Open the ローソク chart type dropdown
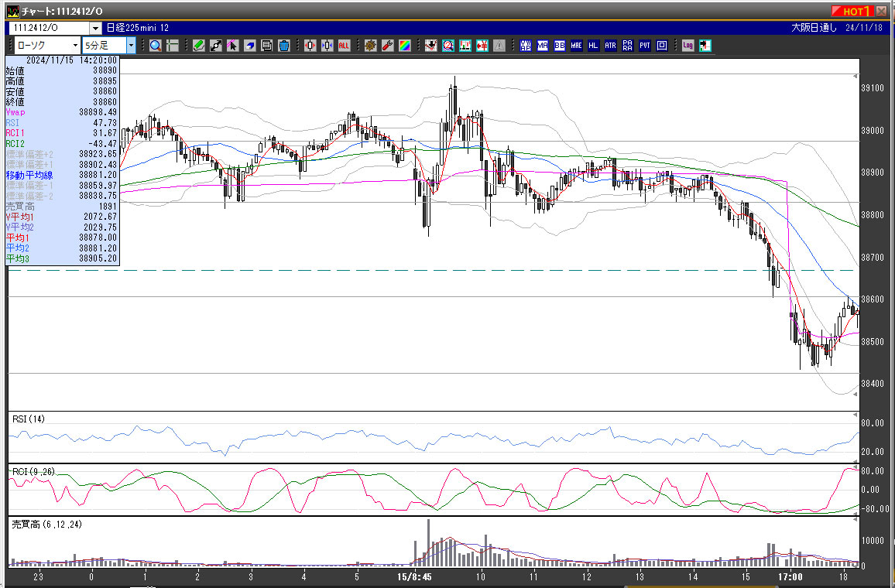 (47, 46)
